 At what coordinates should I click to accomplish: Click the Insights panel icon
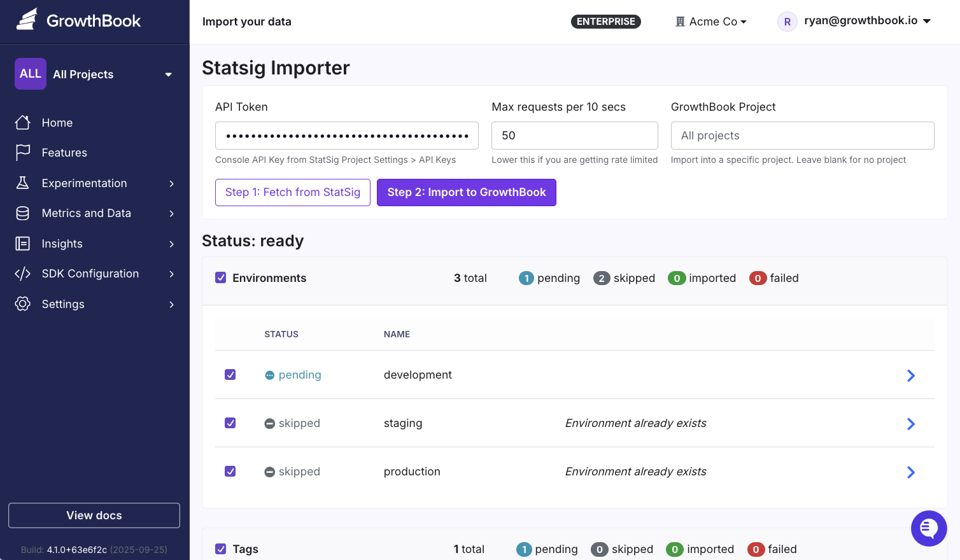coord(23,243)
